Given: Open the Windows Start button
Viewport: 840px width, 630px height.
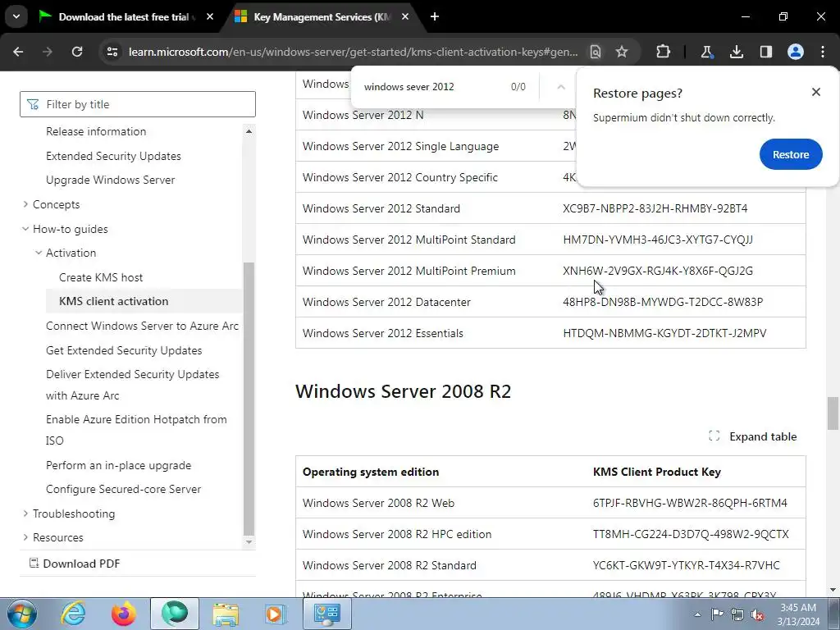Looking at the screenshot, I should 22,614.
